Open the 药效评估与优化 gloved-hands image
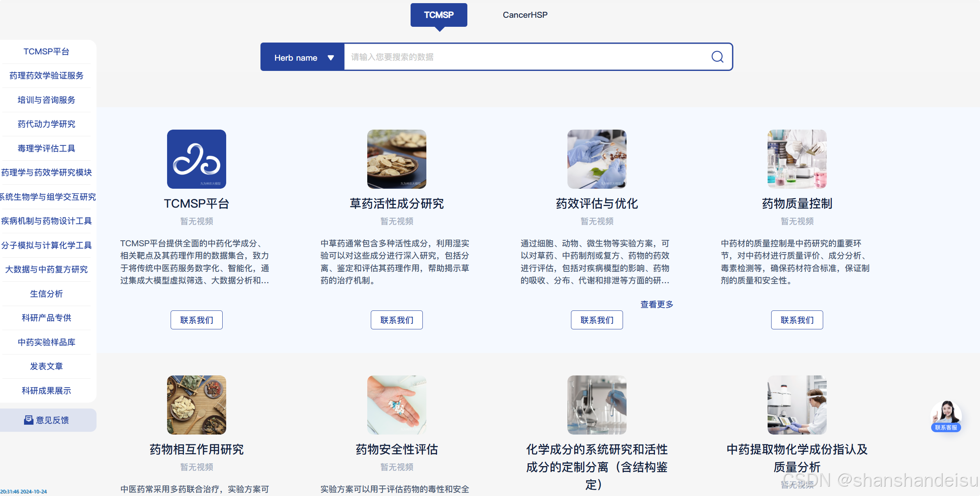The width and height of the screenshot is (980, 496). point(597,159)
